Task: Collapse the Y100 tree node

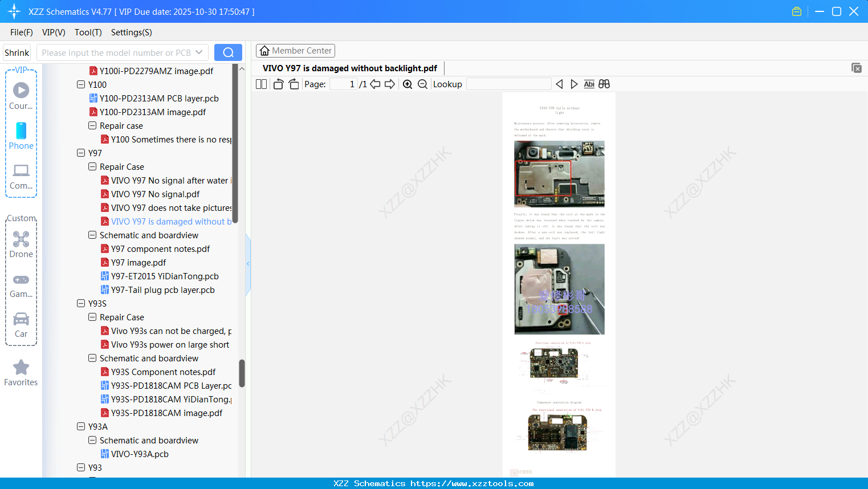Action: pyautogui.click(x=81, y=84)
